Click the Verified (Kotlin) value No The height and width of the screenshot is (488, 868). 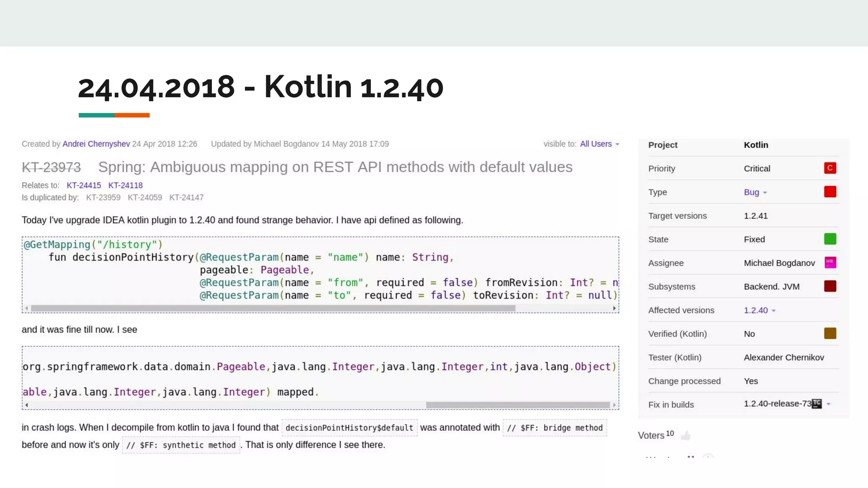click(x=749, y=334)
